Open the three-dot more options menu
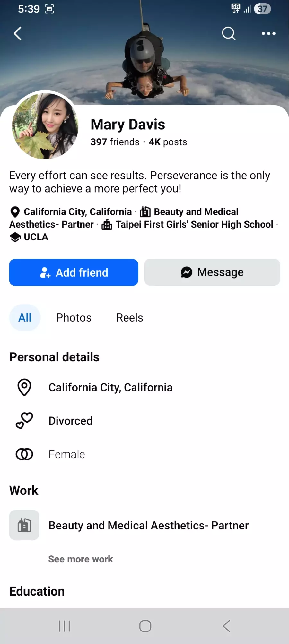This screenshot has width=289, height=644. click(x=268, y=33)
